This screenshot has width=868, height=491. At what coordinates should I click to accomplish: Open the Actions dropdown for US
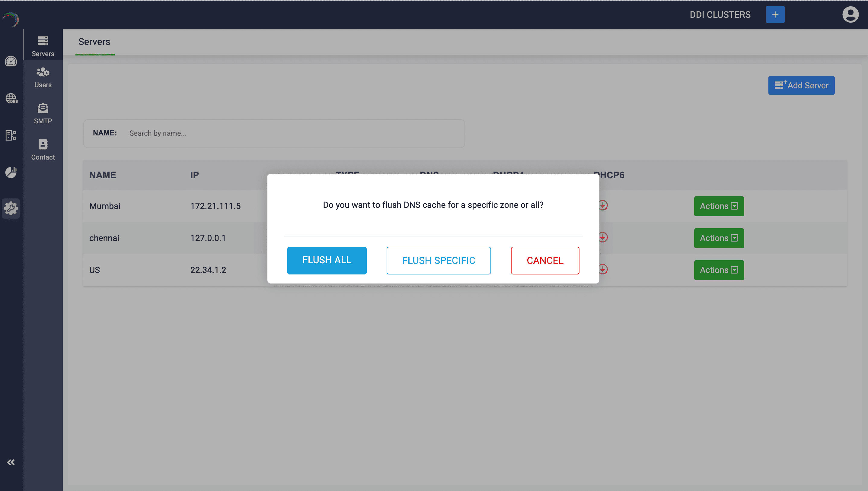coord(719,270)
